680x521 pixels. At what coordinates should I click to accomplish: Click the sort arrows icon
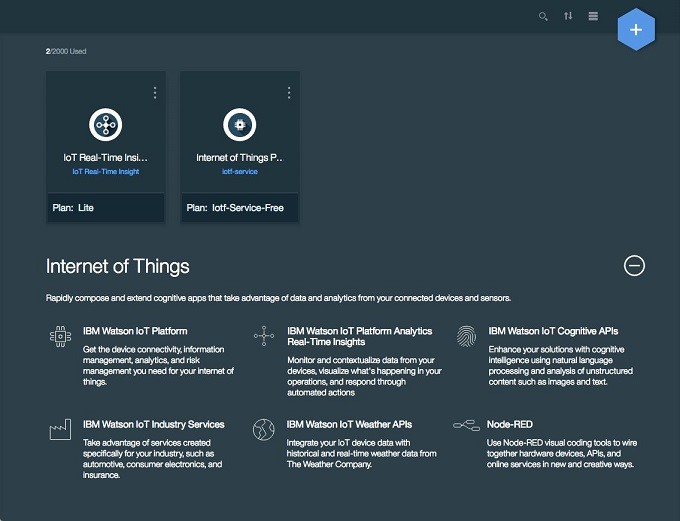pyautogui.click(x=568, y=16)
